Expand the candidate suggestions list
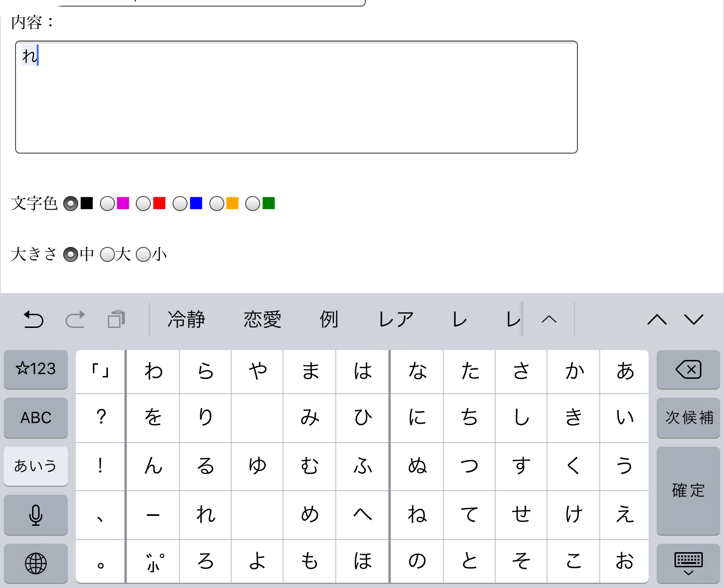 [549, 319]
